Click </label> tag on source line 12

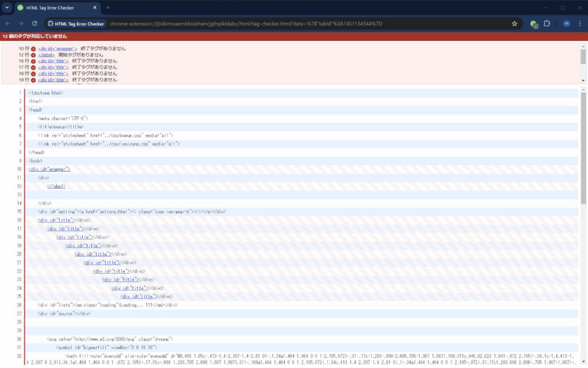click(x=56, y=186)
